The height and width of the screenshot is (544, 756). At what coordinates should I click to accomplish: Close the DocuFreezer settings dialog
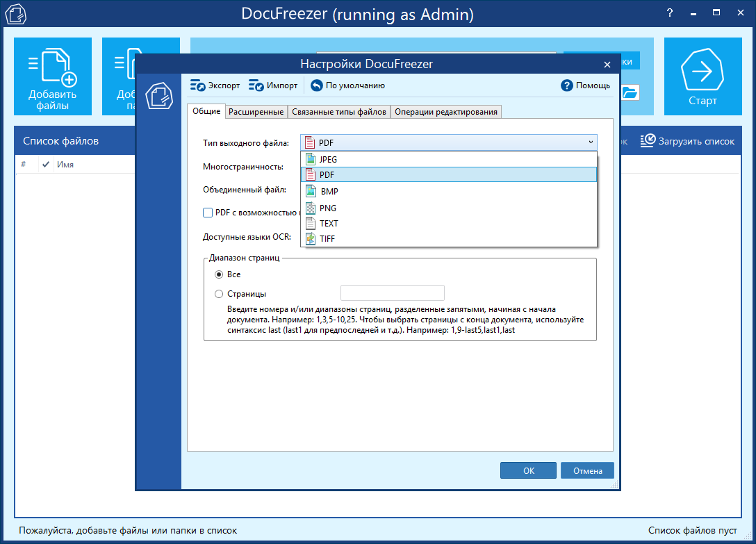tap(607, 64)
